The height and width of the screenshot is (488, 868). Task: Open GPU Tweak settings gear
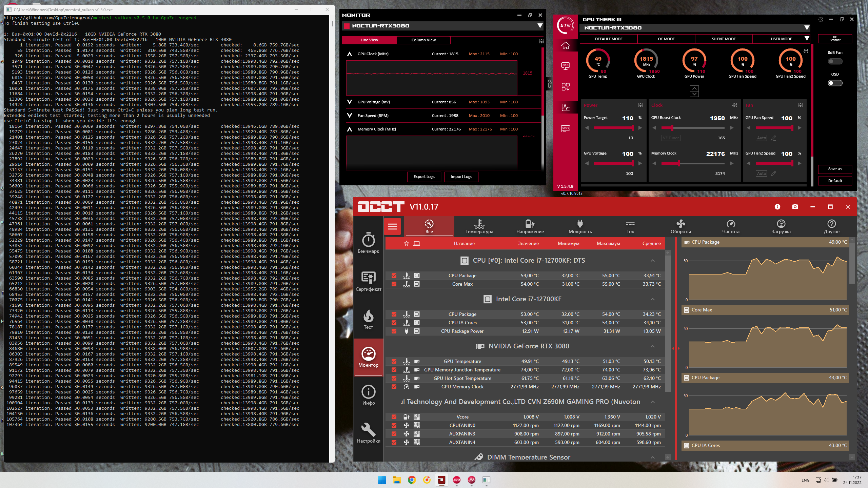[x=820, y=20]
